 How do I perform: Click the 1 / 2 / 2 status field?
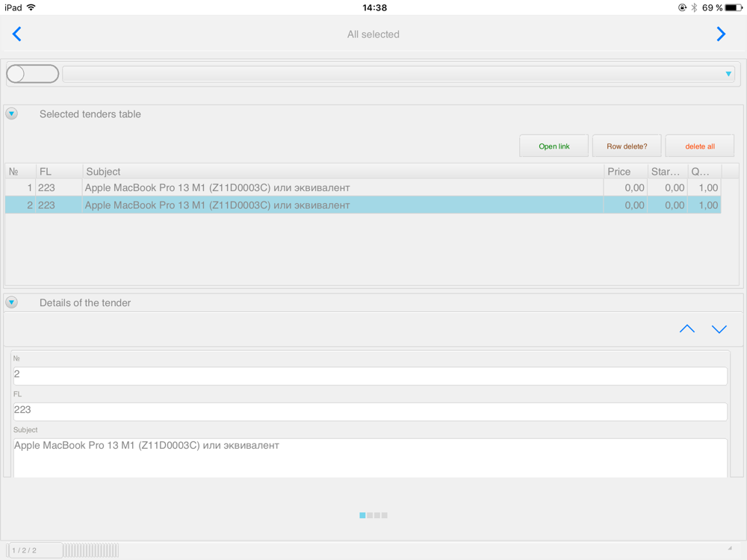[35, 550]
